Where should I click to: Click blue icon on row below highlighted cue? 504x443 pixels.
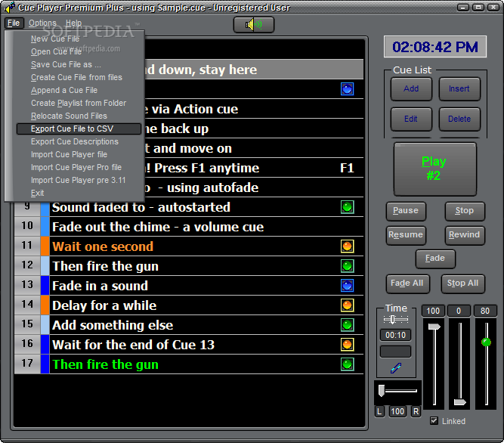[347, 89]
